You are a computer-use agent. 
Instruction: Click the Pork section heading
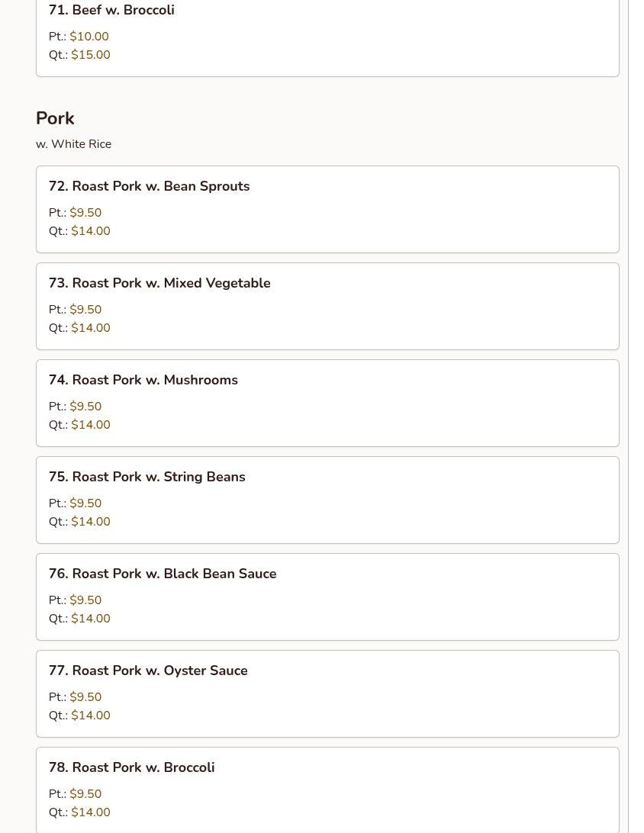[x=55, y=118]
